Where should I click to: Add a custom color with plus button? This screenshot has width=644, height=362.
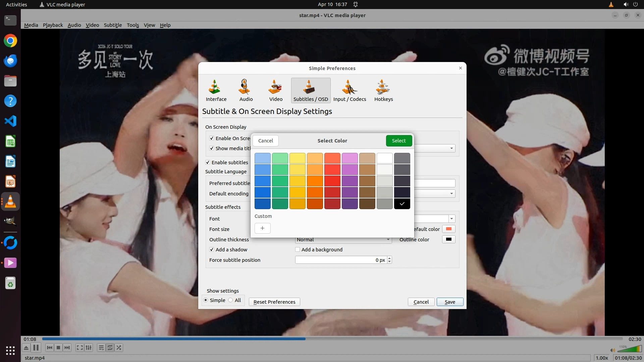[263, 228]
